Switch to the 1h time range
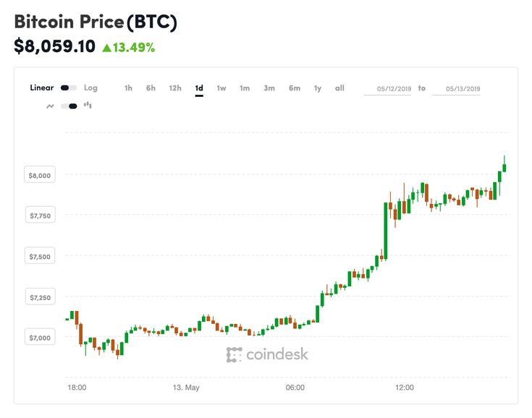This screenshot has height=418, width=532. point(128,88)
